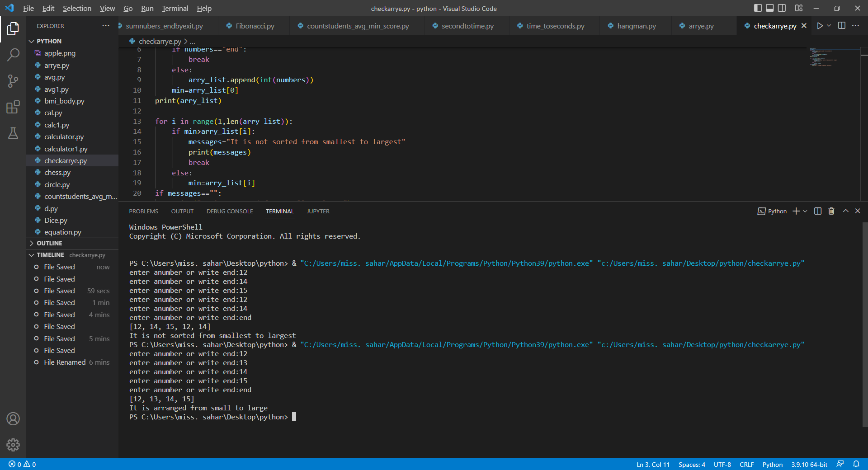
Task: Click the Run Python File play button
Action: click(820, 26)
